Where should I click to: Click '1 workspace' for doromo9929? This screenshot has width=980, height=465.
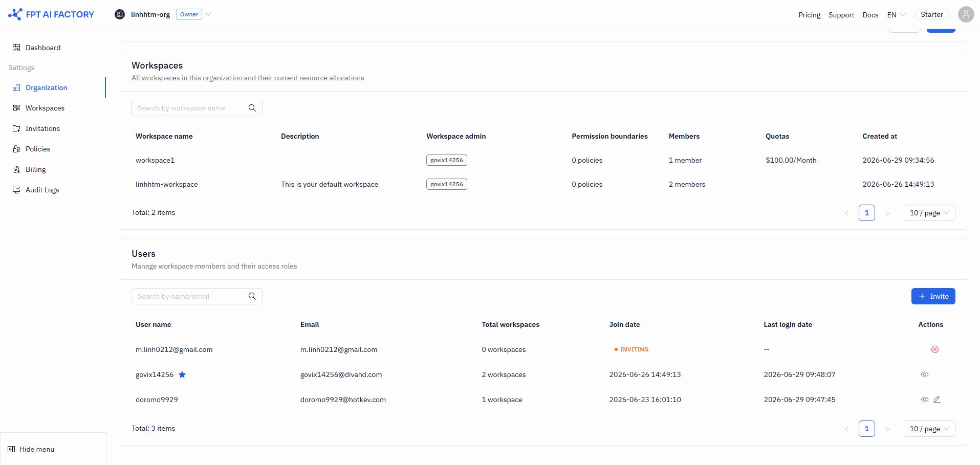(502, 400)
